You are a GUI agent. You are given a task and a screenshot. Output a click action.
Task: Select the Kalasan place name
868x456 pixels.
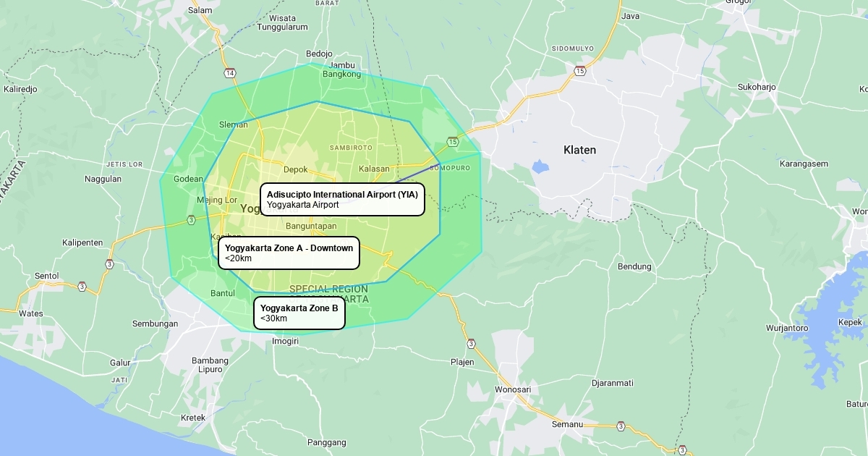point(374,169)
